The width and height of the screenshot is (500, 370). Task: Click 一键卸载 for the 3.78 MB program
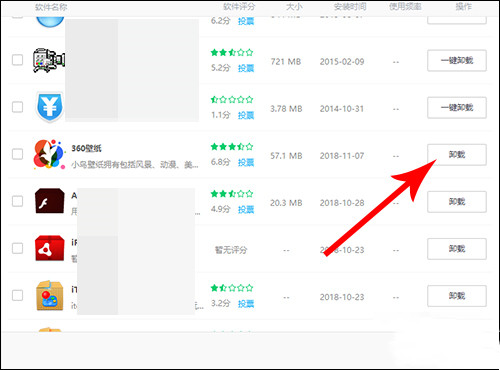click(457, 108)
